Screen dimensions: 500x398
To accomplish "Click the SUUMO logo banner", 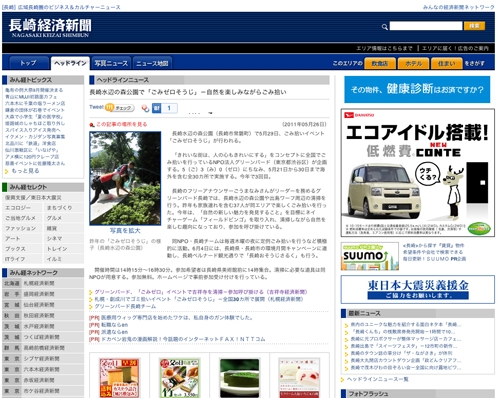I will [370, 256].
